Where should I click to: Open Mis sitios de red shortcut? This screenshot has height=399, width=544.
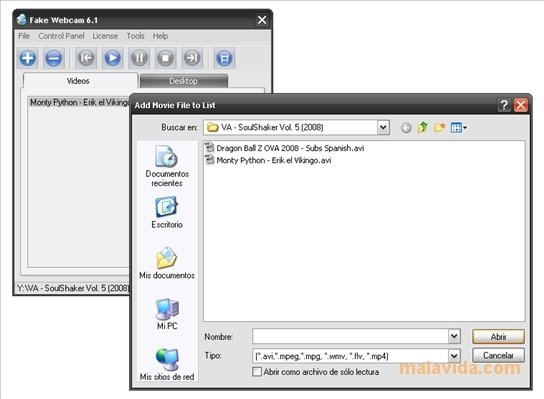point(167,364)
